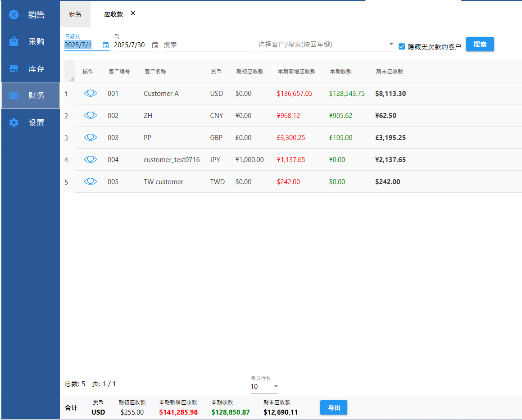522x420 pixels.
Task: Click the 搜索 search button
Action: click(x=480, y=44)
